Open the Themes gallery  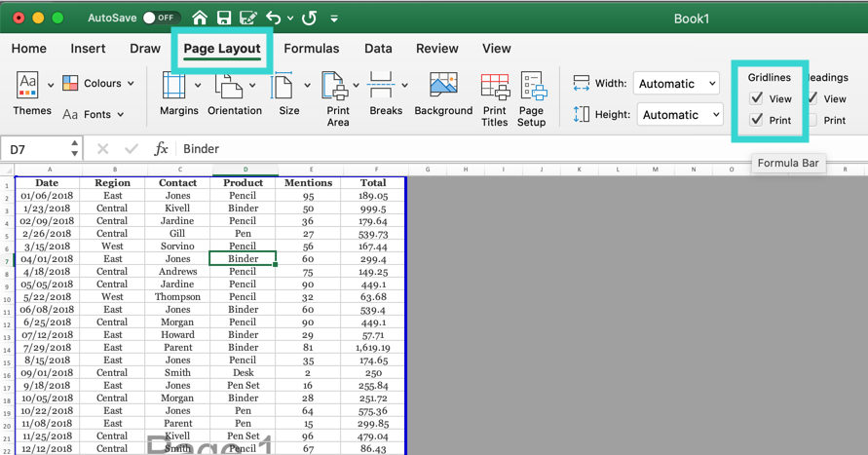[x=28, y=95]
